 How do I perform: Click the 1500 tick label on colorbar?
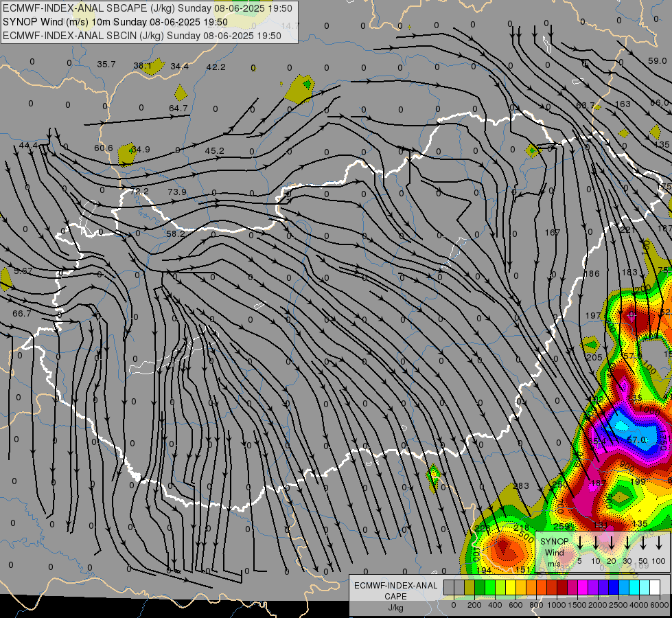click(577, 605)
